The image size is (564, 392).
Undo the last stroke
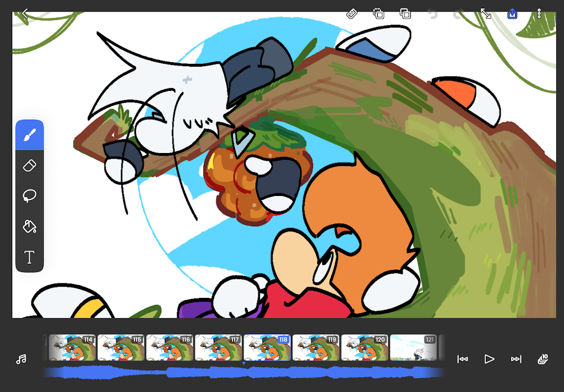[432, 14]
